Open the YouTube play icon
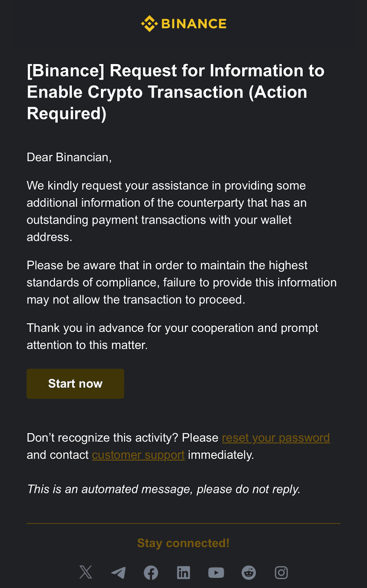This screenshot has width=367, height=588. [x=216, y=573]
